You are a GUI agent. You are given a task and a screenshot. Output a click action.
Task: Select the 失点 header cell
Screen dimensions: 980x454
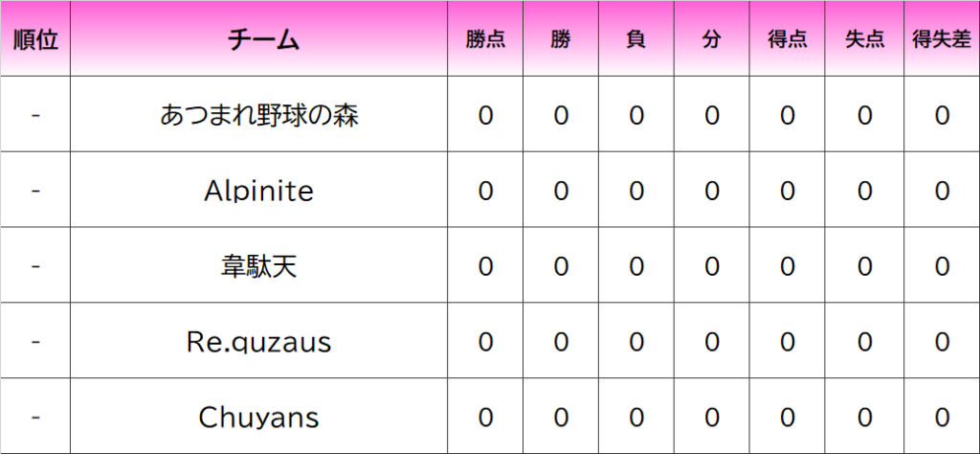pyautogui.click(x=864, y=40)
